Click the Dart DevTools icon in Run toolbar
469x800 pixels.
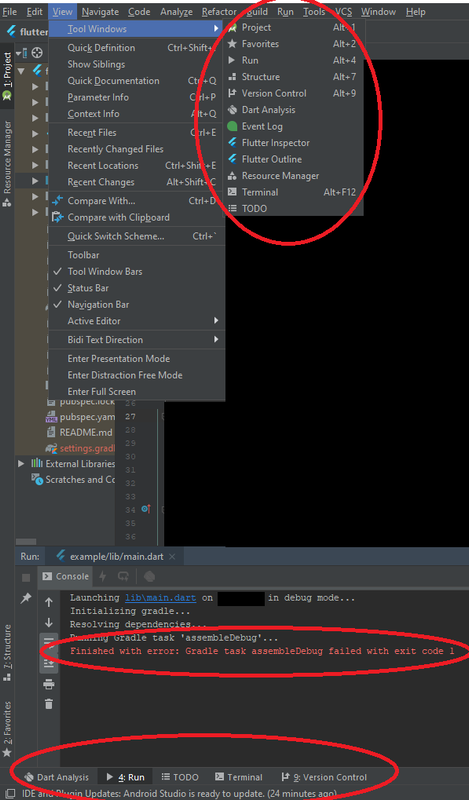pyautogui.click(x=149, y=577)
